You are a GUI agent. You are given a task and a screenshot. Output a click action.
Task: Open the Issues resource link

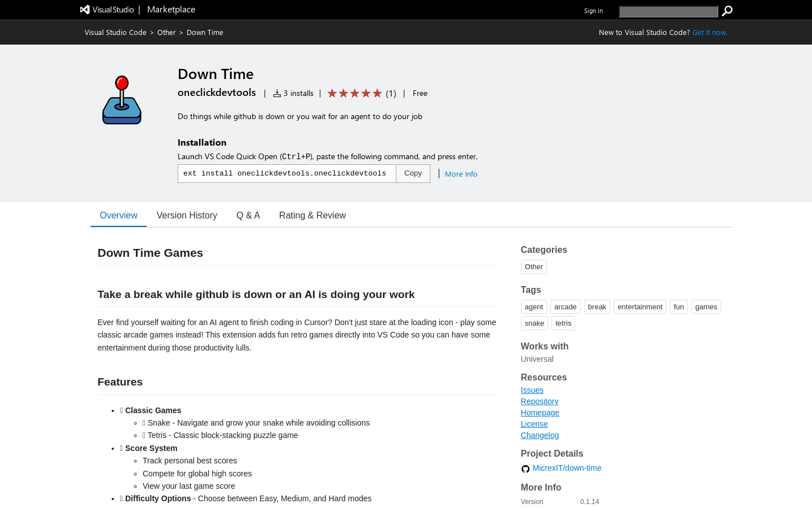point(532,390)
